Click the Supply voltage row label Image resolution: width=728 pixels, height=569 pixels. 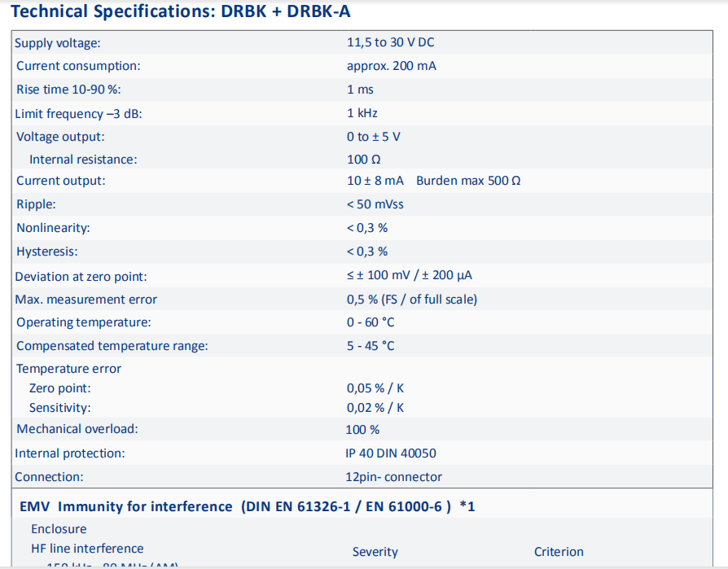click(x=58, y=43)
